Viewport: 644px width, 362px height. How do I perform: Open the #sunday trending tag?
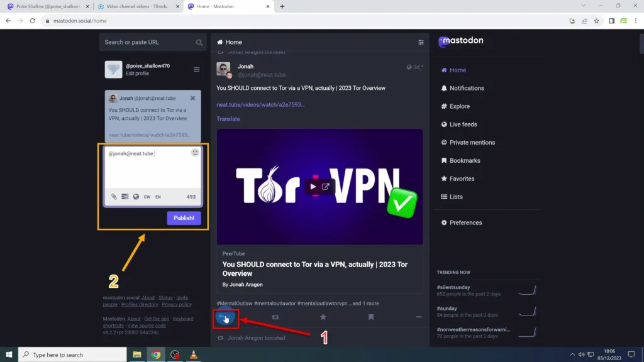click(x=447, y=308)
